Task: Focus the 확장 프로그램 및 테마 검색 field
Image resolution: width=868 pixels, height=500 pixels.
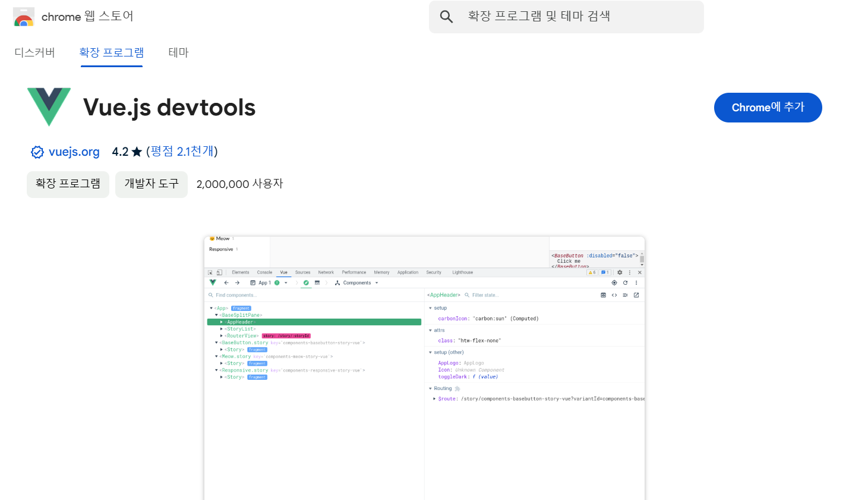Action: 566,17
